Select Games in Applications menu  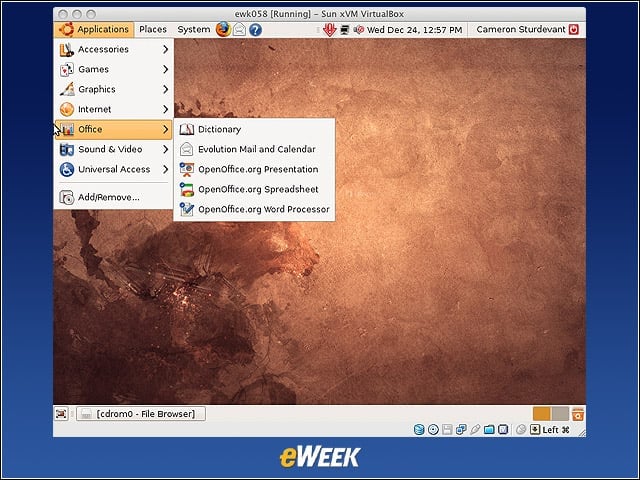pos(113,69)
